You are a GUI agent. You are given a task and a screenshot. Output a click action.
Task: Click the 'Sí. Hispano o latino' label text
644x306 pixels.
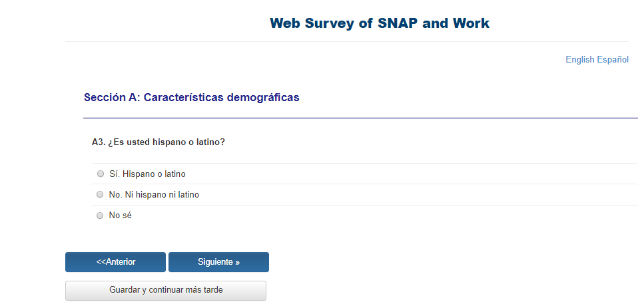(x=147, y=174)
